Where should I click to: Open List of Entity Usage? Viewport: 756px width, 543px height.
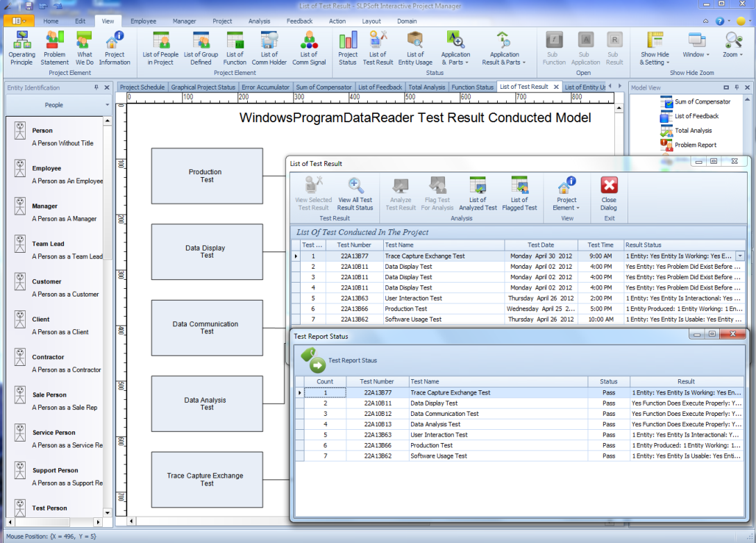(x=415, y=47)
